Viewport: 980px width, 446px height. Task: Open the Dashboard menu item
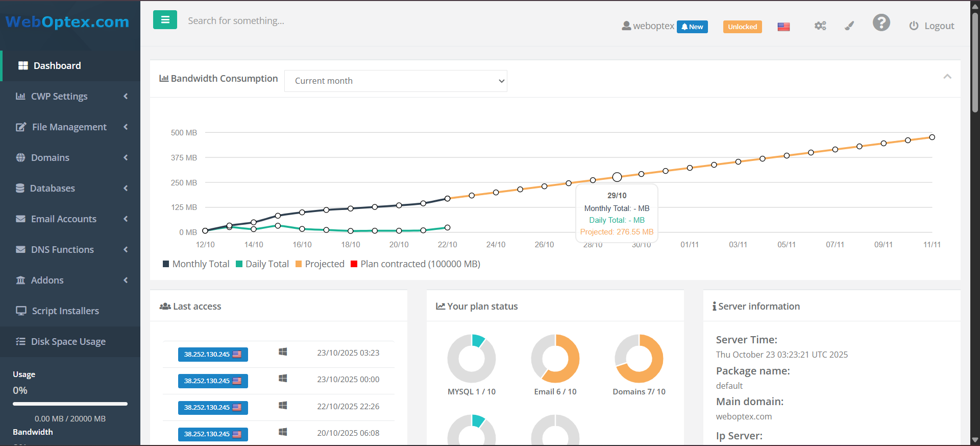coord(57,66)
